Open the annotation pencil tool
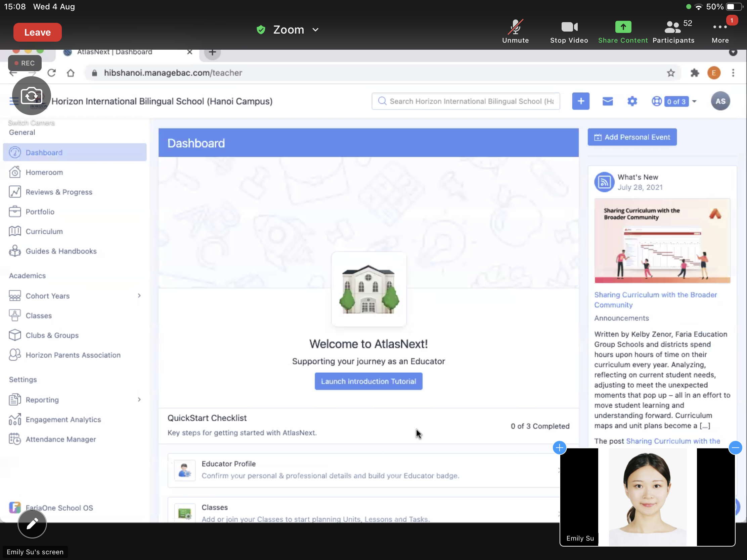The image size is (747, 560). point(32,523)
